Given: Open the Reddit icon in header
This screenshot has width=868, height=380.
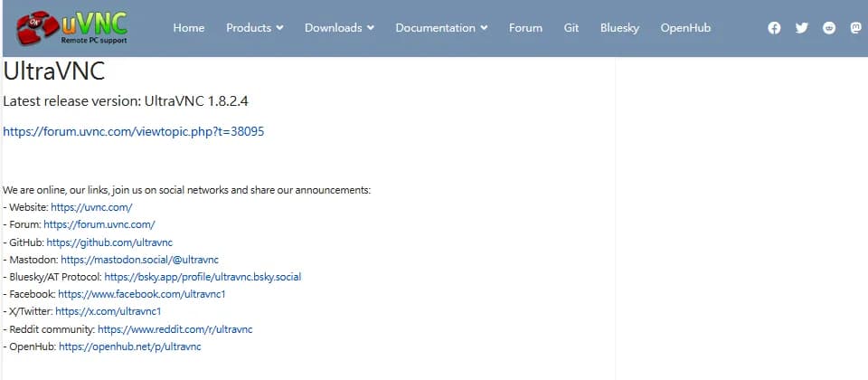Looking at the screenshot, I should click(x=829, y=28).
